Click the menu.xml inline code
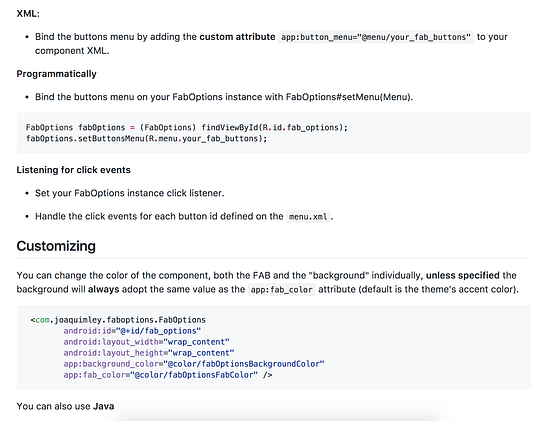Screen dimensions: 552x421 click(x=308, y=216)
